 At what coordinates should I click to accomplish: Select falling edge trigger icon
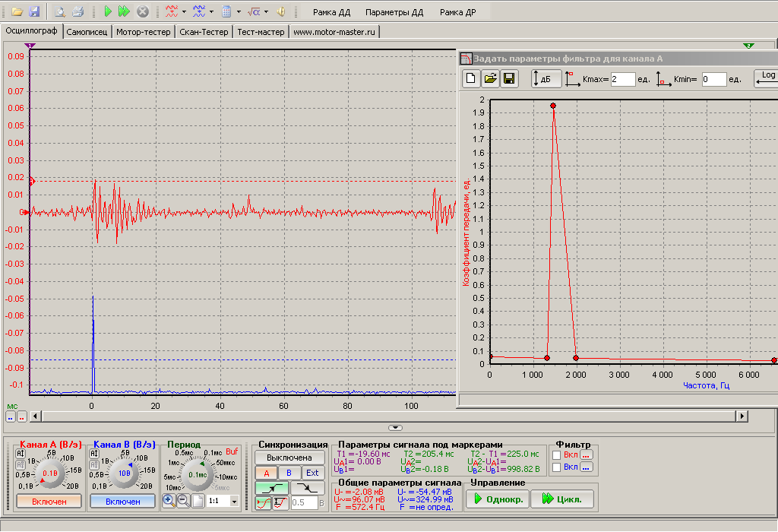pyautogui.click(x=307, y=489)
